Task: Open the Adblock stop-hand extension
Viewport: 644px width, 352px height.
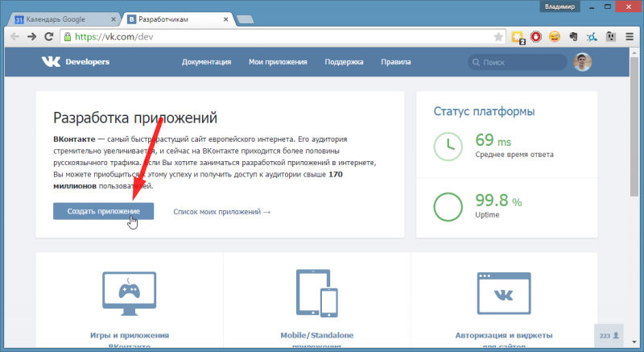Action: (536, 37)
